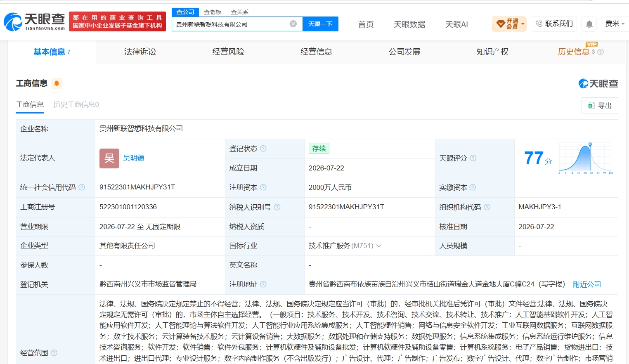Open the 历史信息 tab
The width and height of the screenshot is (629, 364).
click(x=574, y=52)
